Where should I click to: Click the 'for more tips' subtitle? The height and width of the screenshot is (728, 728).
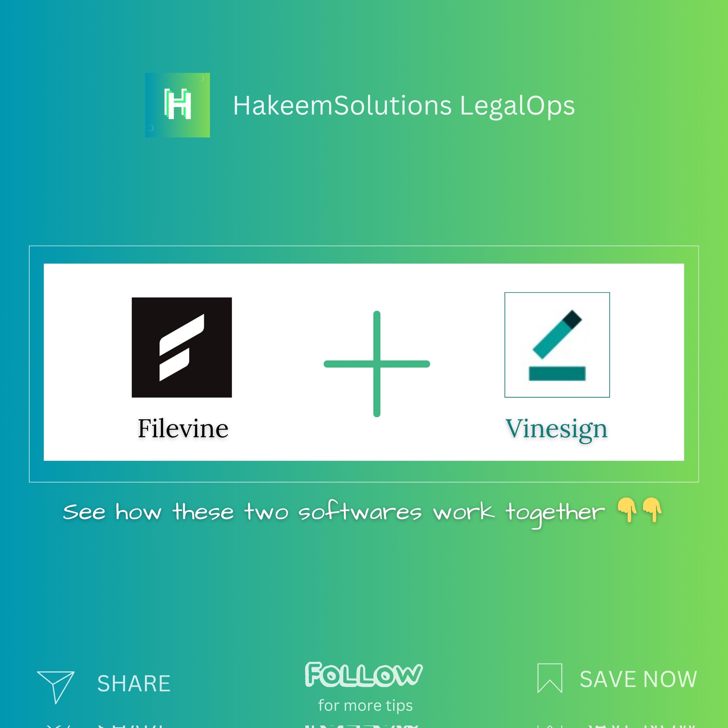pyautogui.click(x=365, y=706)
